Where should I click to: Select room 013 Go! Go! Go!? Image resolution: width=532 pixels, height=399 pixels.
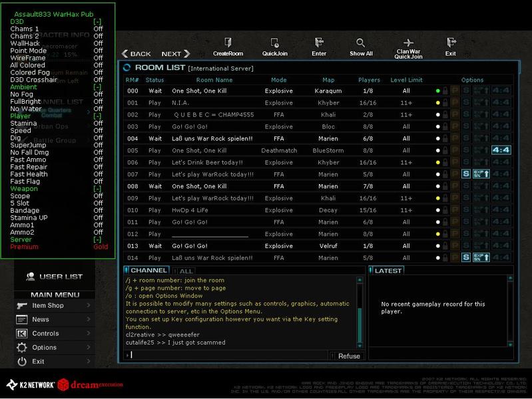click(318, 246)
